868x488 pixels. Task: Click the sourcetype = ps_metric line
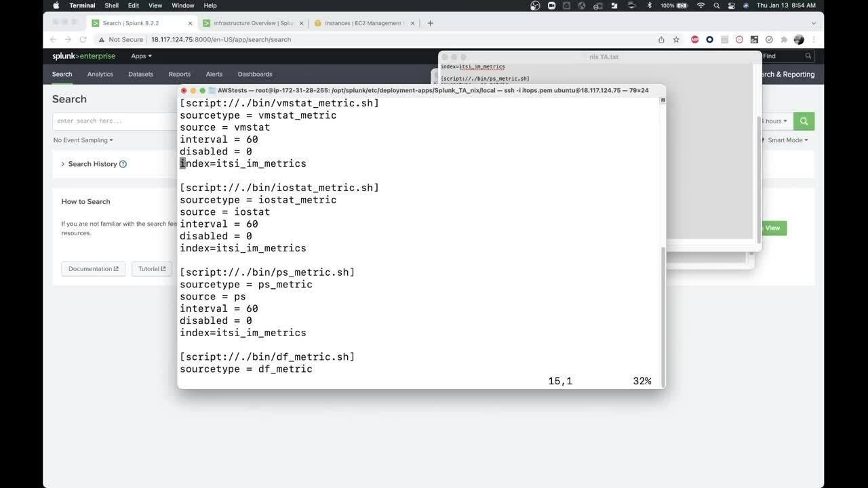pyautogui.click(x=246, y=285)
